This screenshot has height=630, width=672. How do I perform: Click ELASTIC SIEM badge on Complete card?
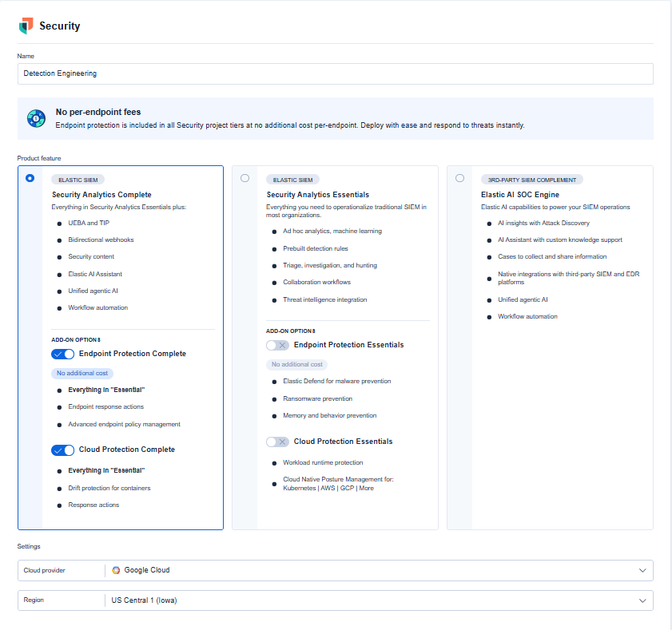(78, 180)
